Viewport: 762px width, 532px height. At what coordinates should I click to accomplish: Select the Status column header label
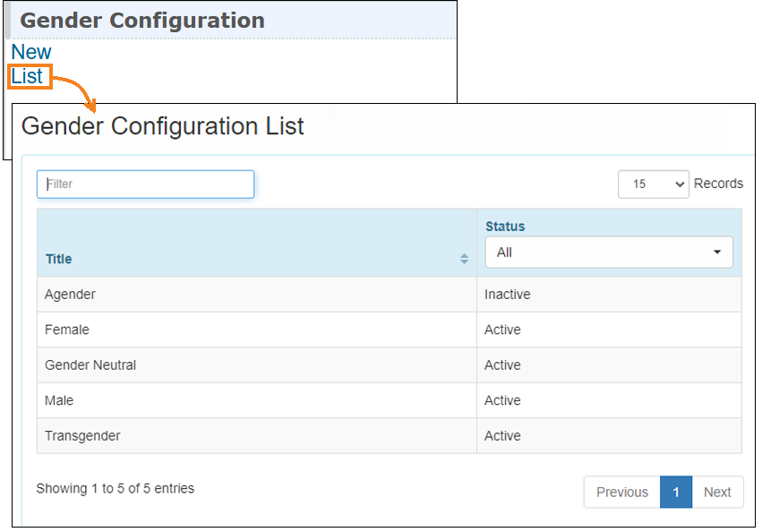(505, 227)
